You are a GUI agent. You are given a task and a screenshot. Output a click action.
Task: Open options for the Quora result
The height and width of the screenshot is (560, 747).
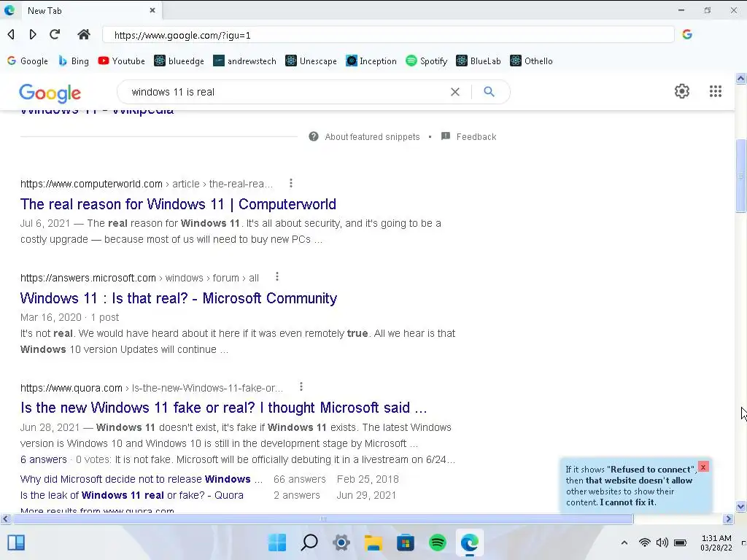[x=301, y=386]
